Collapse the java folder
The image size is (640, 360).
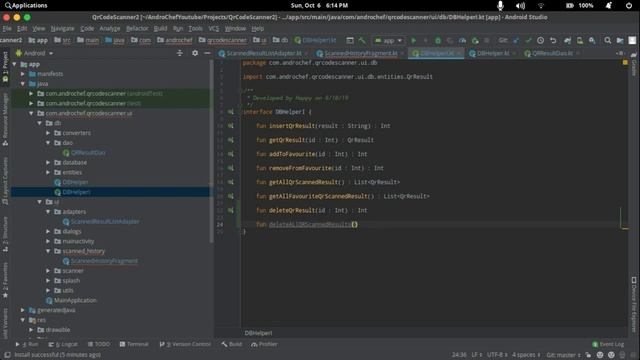[x=23, y=84]
